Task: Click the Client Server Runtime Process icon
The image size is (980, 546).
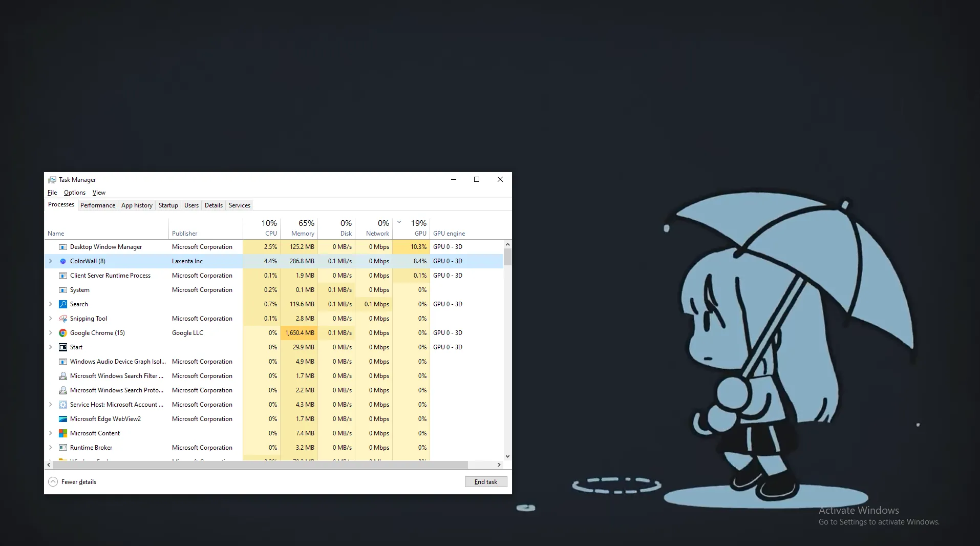Action: point(63,276)
